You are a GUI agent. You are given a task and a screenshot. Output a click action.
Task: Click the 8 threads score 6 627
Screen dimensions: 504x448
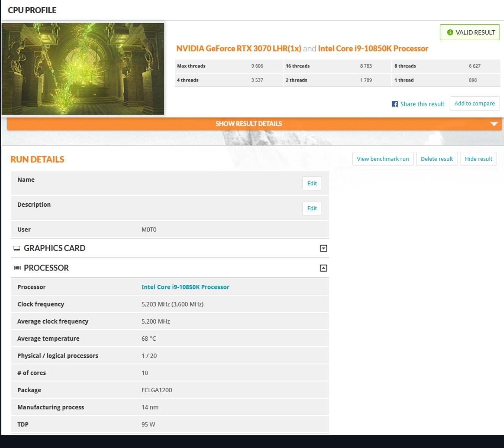[475, 66]
